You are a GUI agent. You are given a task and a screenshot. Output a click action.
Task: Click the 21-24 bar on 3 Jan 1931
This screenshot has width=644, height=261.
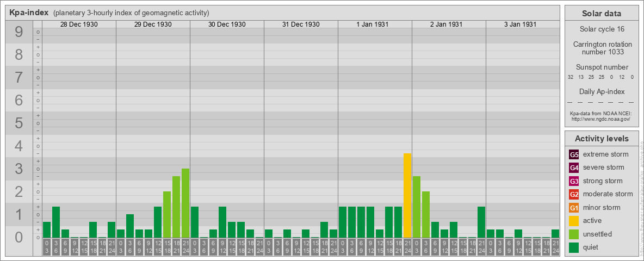click(555, 233)
